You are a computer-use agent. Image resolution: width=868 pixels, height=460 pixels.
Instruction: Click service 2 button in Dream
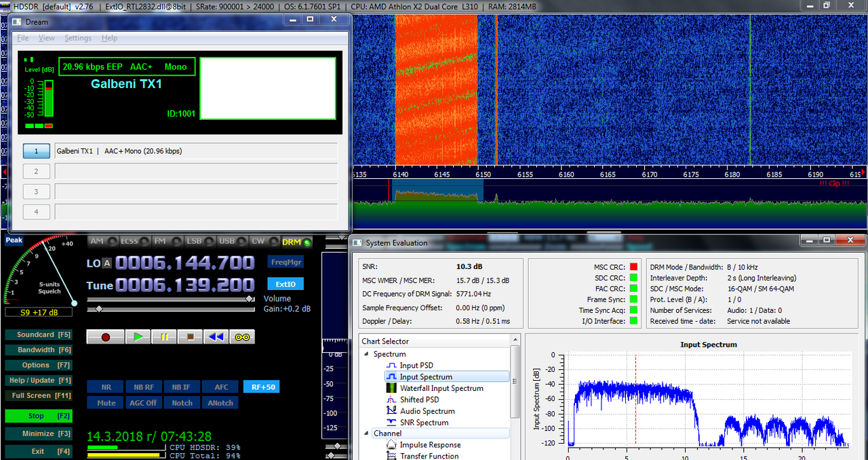pyautogui.click(x=37, y=171)
